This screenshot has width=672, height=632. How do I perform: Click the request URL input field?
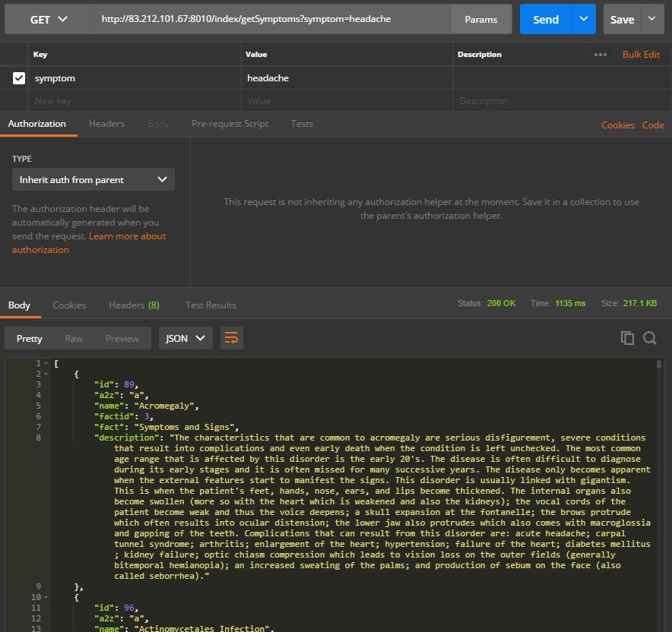click(271, 19)
